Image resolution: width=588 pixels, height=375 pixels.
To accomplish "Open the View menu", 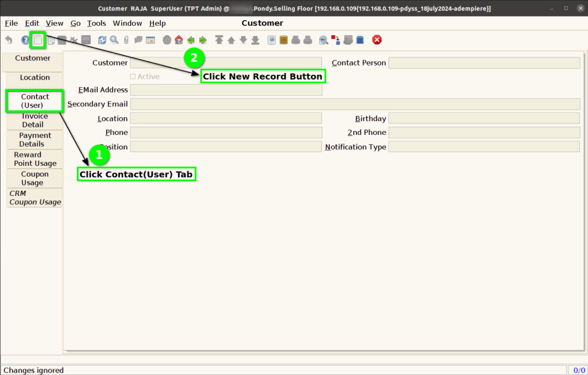I will (x=55, y=23).
